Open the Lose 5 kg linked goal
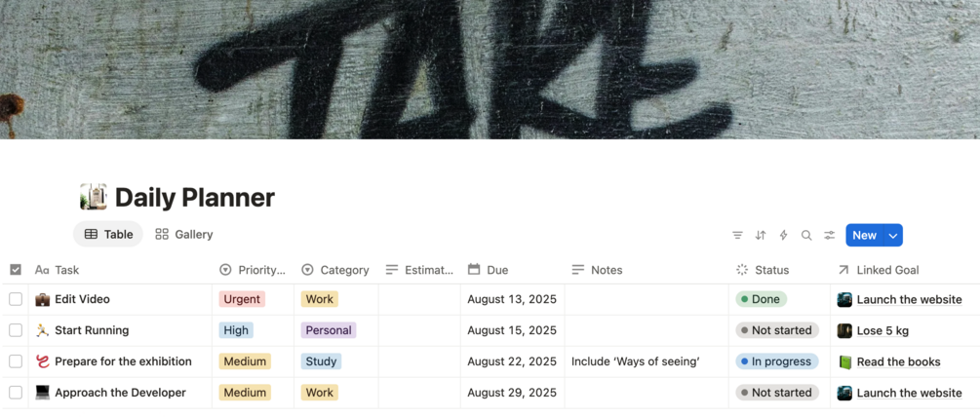Screen dimensions: 980x417 click(882, 331)
